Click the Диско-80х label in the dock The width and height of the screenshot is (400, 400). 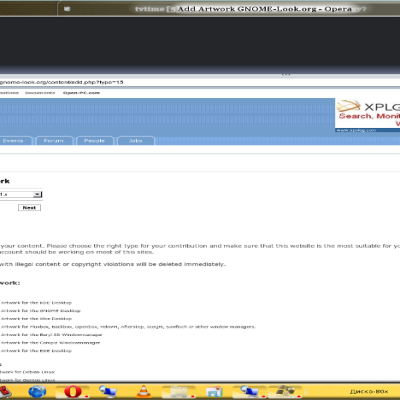click(369, 391)
